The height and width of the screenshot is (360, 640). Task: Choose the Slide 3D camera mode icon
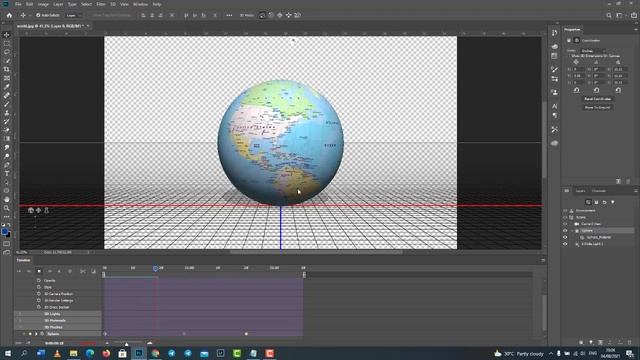click(289, 15)
